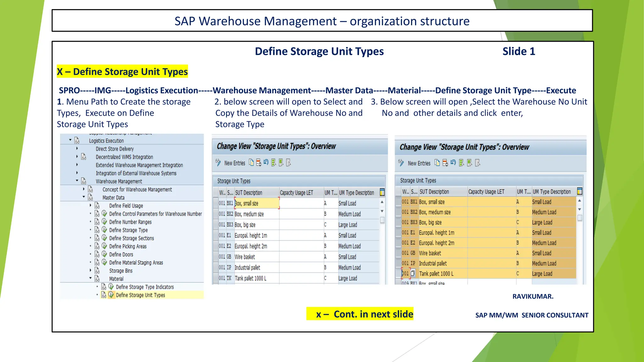Run the Define Storage Type IMG activity icon
644x362 pixels.
(x=104, y=230)
